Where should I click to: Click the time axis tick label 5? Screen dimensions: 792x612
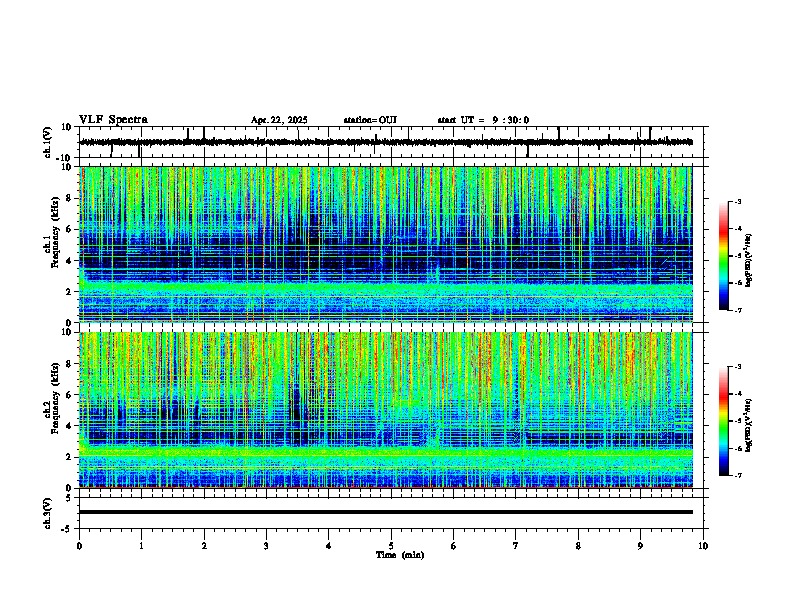391,546
